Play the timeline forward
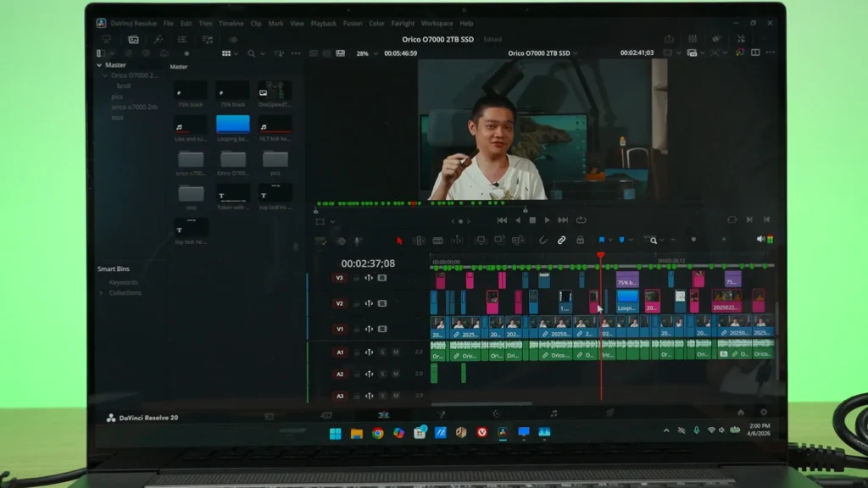 547,219
